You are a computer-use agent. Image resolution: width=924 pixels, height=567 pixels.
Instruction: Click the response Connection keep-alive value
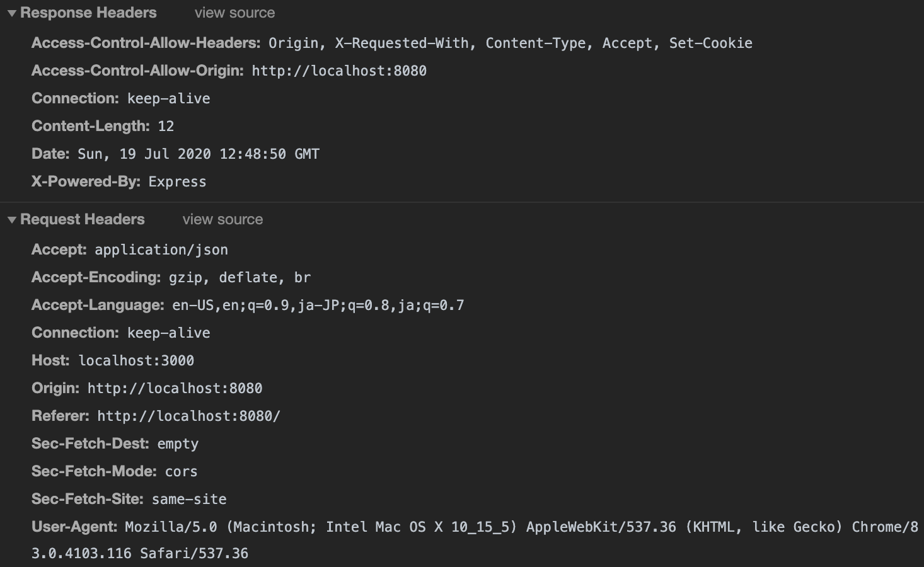pos(169,98)
